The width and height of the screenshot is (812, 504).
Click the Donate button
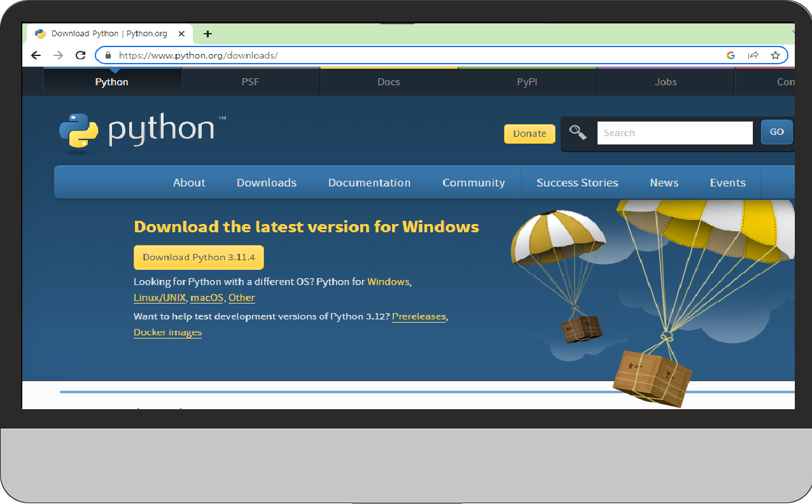click(529, 134)
